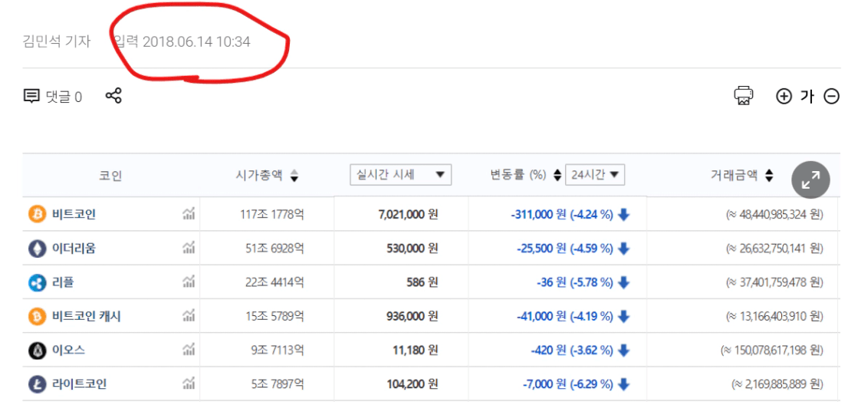Open the chart icon for 이더리움
The image size is (868, 402).
pyautogui.click(x=189, y=249)
